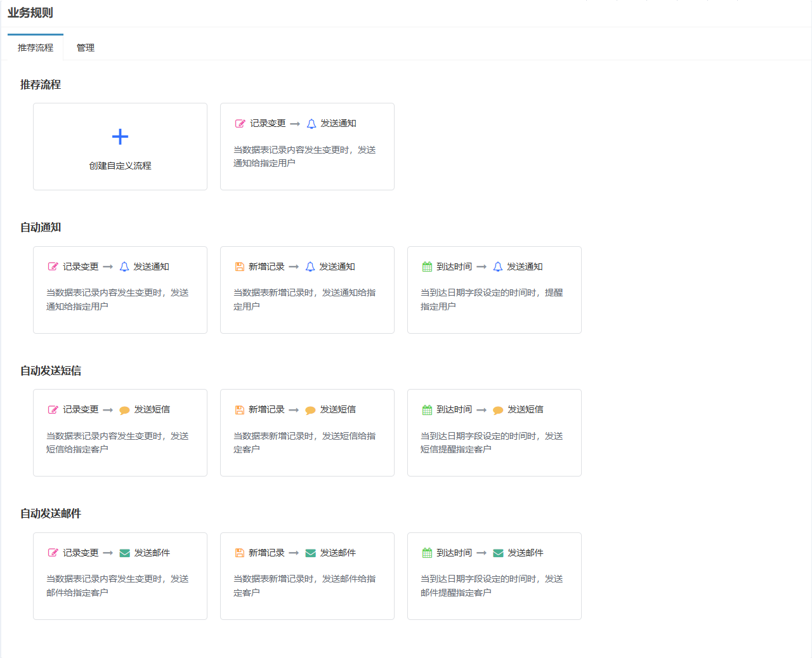Click the 发送短信 bubble icon in the 新增记录 card

tap(310, 410)
